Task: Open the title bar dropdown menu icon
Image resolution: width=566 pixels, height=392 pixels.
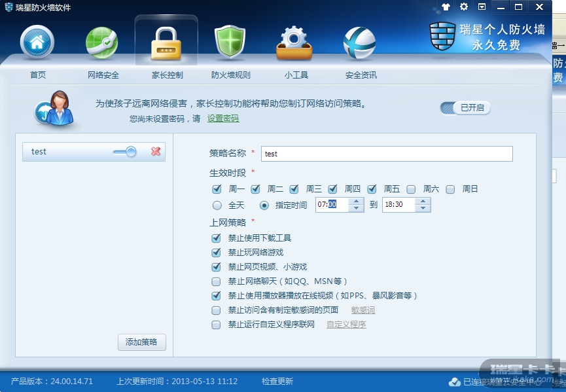Action: pos(482,7)
